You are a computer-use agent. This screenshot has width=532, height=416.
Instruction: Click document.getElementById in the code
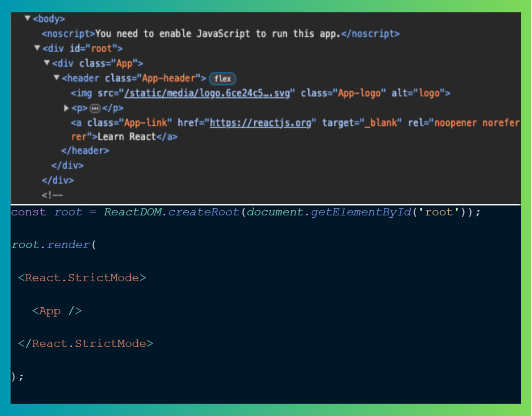[329, 212]
